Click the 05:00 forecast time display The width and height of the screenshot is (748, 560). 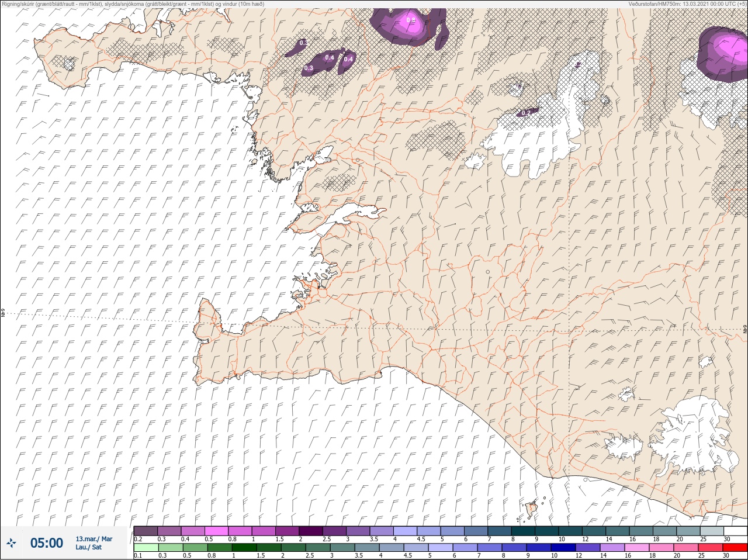(x=47, y=543)
